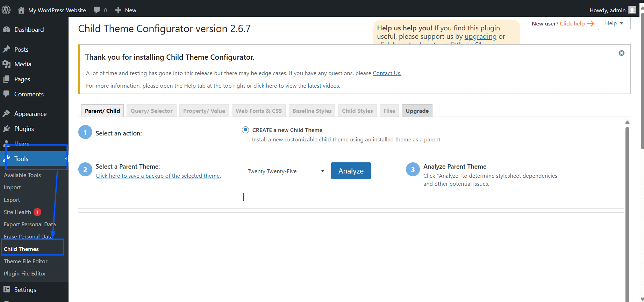Open Theme File Editor submenu item
Viewport: 644px width, 302px height.
26,261
